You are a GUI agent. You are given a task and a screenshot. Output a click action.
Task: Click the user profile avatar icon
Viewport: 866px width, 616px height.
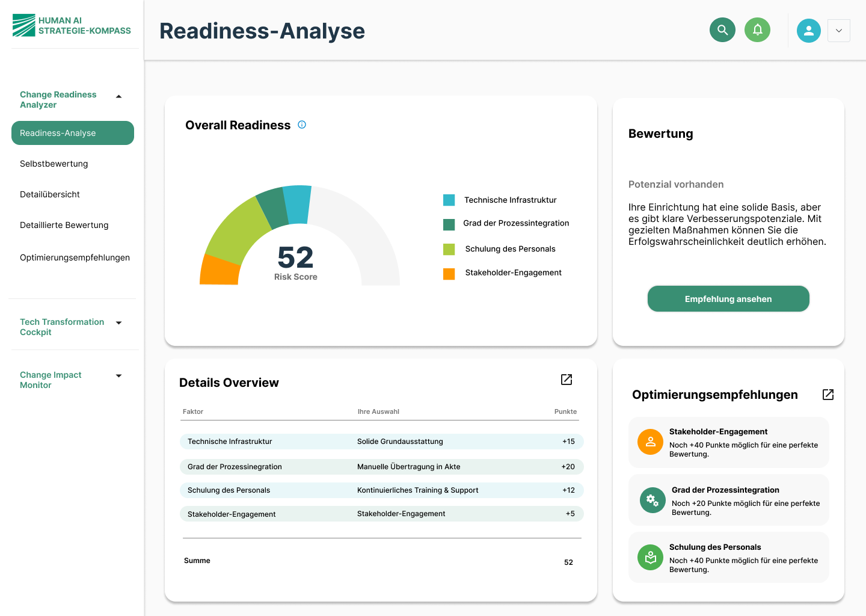tap(808, 31)
